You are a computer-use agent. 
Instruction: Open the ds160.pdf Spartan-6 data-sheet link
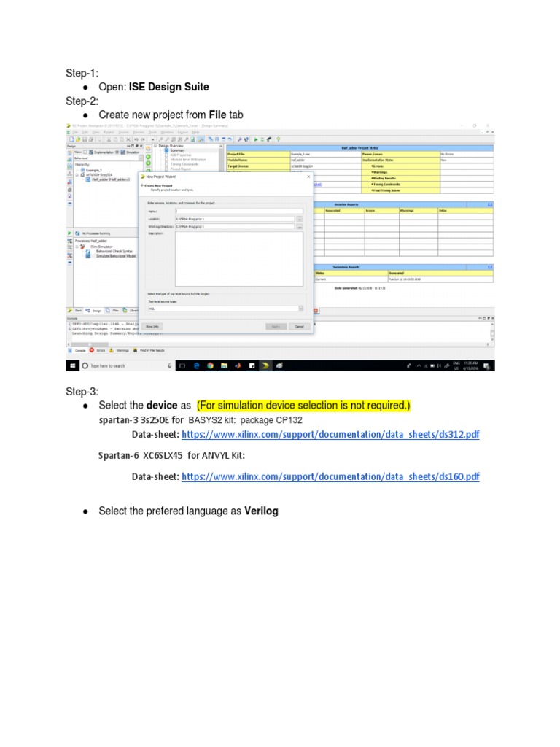click(x=330, y=477)
